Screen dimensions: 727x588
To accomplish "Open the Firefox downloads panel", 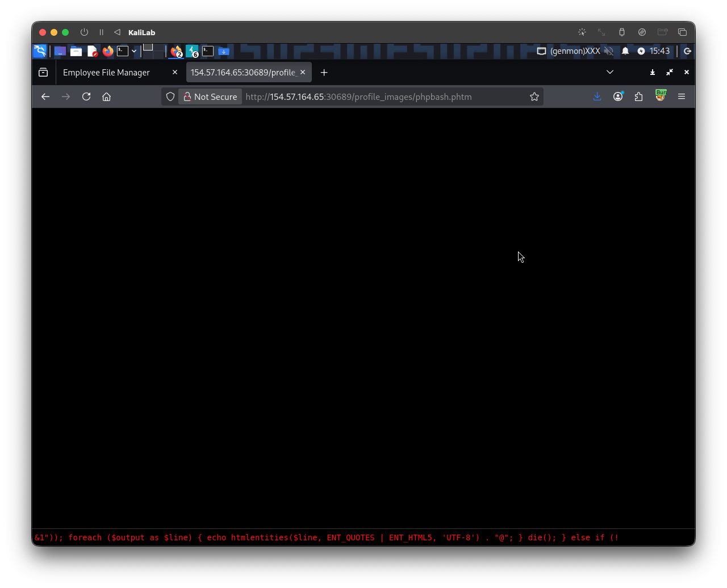I will (597, 96).
